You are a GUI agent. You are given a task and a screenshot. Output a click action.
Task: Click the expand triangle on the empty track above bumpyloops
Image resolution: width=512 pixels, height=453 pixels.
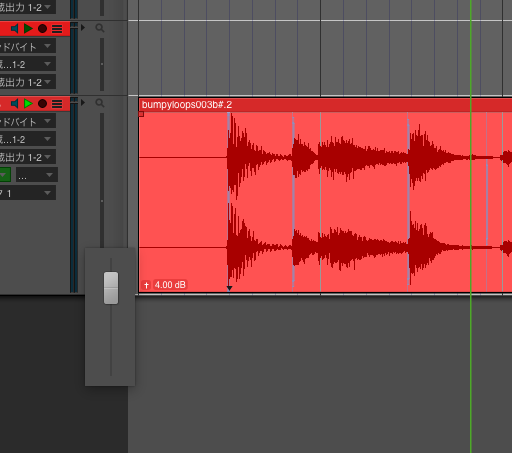tap(83, 27)
